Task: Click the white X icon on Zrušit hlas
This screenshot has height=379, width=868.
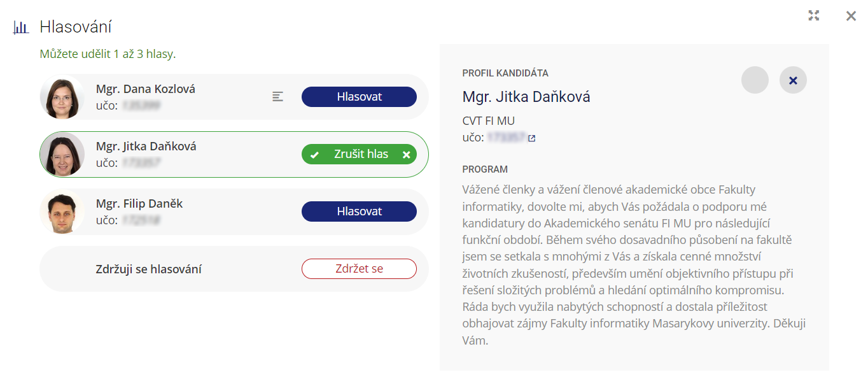Action: 406,155
